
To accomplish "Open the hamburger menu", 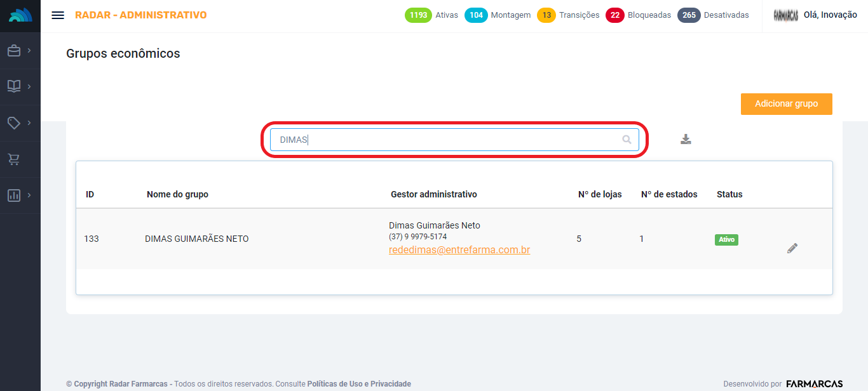I will point(58,15).
